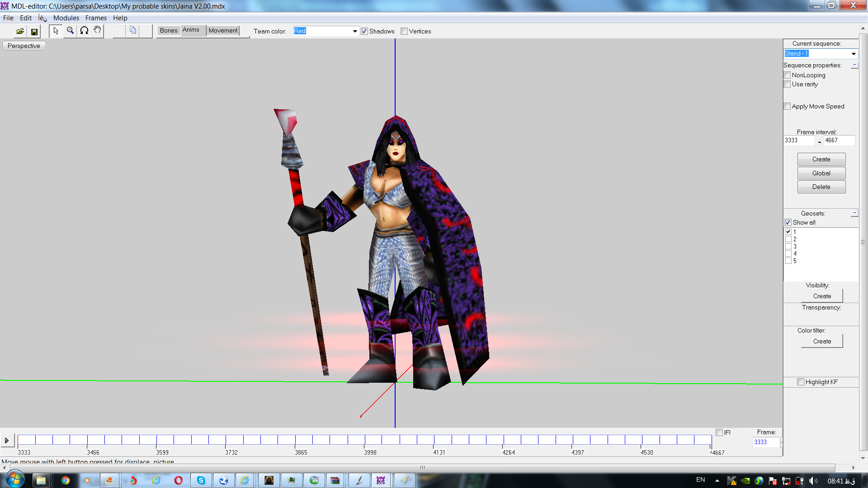Image resolution: width=868 pixels, height=488 pixels.
Task: Check geoset 2
Action: [788, 239]
